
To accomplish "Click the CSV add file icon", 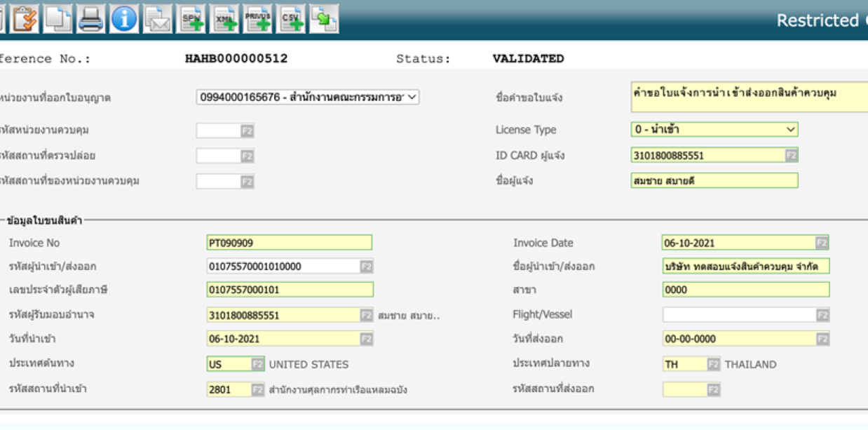I will [291, 19].
